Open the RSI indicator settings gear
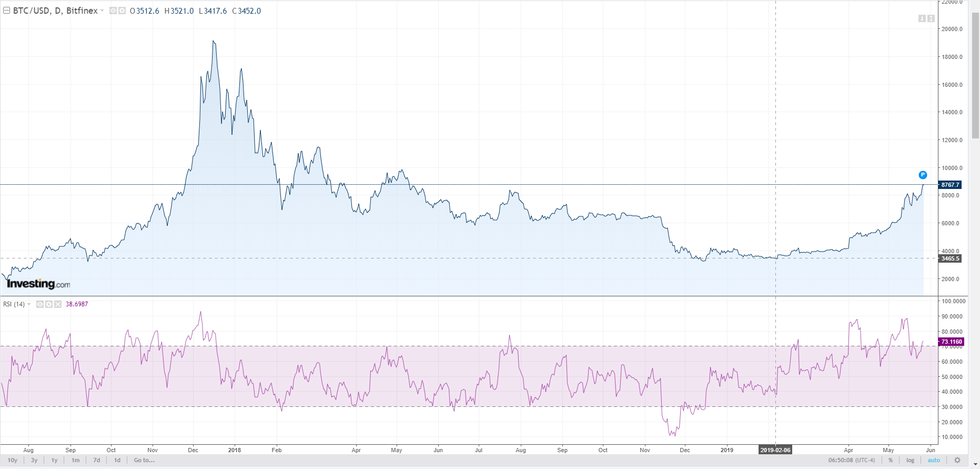The width and height of the screenshot is (980, 469). 49,304
